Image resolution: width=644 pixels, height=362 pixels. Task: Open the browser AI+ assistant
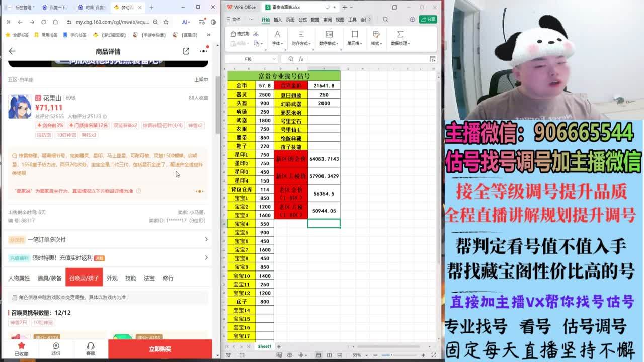click(x=186, y=22)
